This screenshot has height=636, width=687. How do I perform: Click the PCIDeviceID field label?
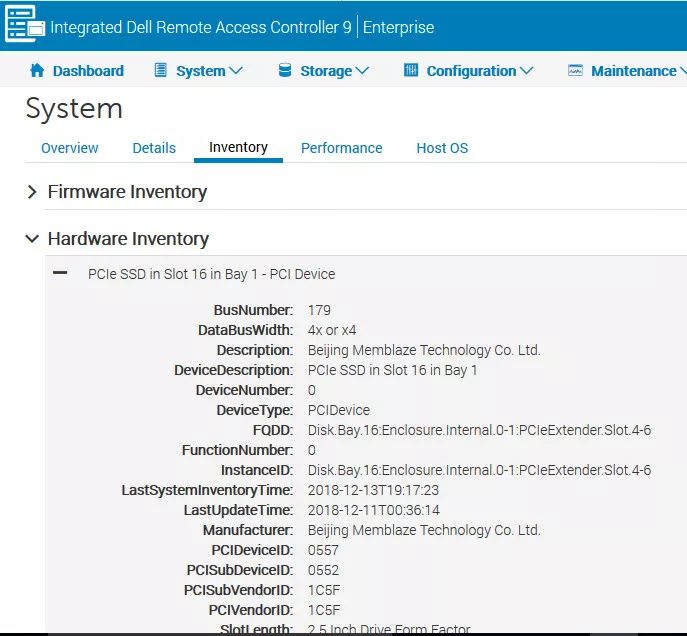tap(252, 550)
